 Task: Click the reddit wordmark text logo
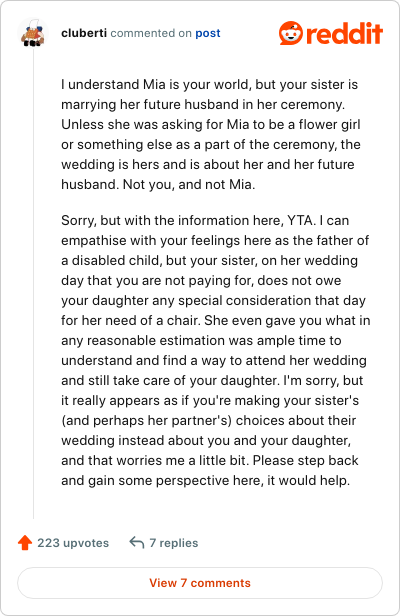344,33
